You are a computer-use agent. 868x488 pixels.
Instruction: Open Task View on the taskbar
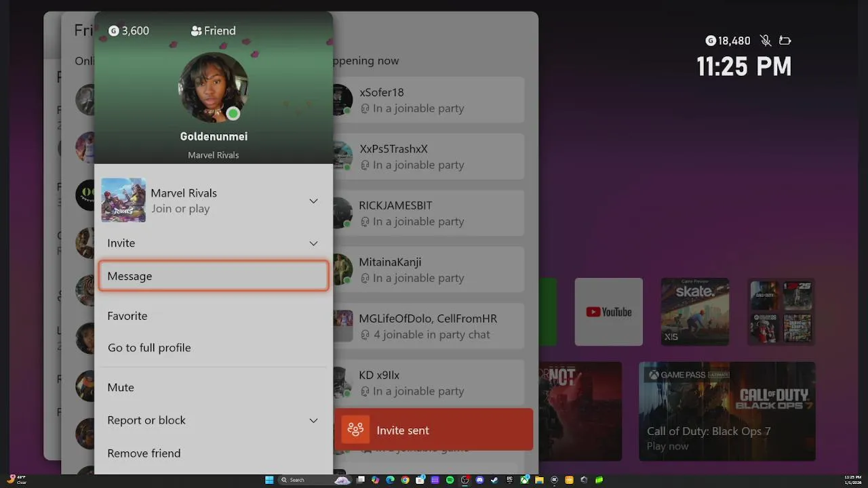click(x=360, y=480)
